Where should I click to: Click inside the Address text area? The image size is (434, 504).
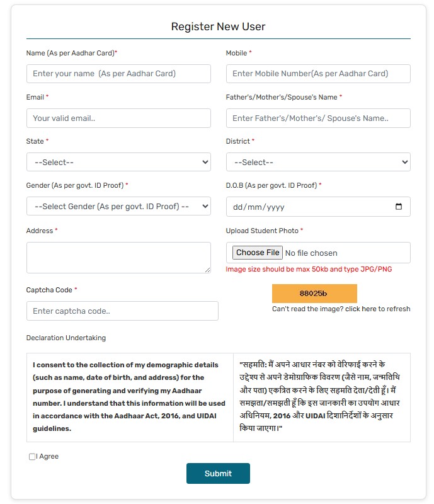pyautogui.click(x=118, y=257)
